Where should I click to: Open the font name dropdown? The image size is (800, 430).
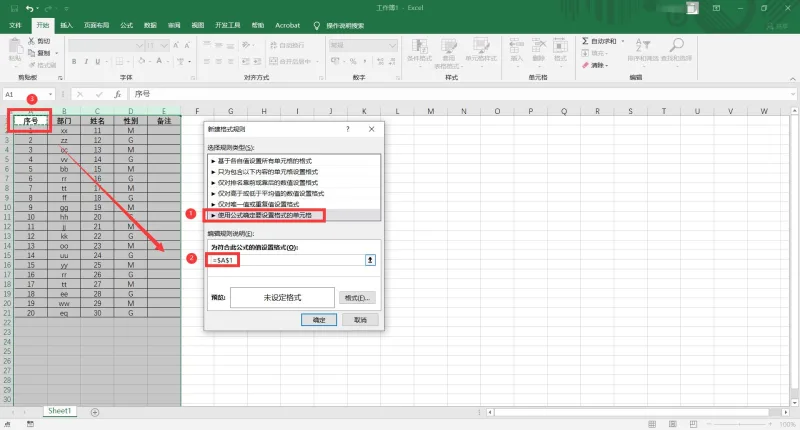pyautogui.click(x=140, y=46)
